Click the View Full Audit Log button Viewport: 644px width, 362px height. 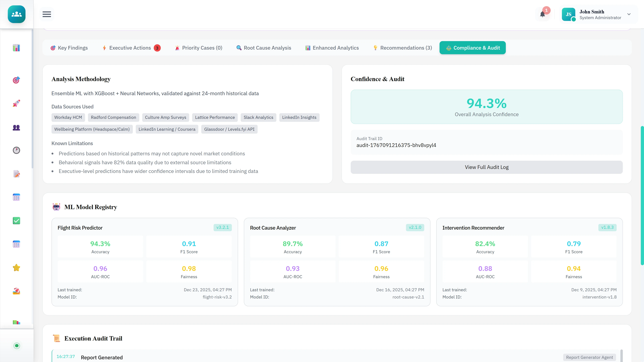[x=486, y=167]
